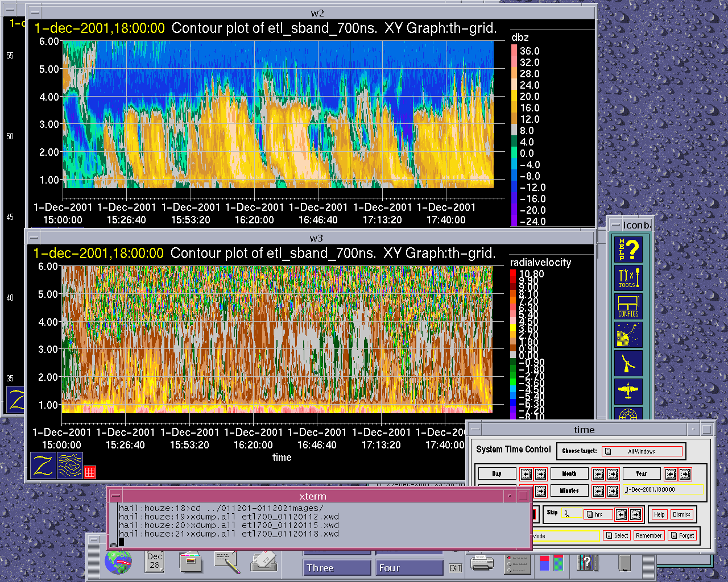Open the printer icon in bottom panel
The image size is (728, 582).
[x=482, y=563]
